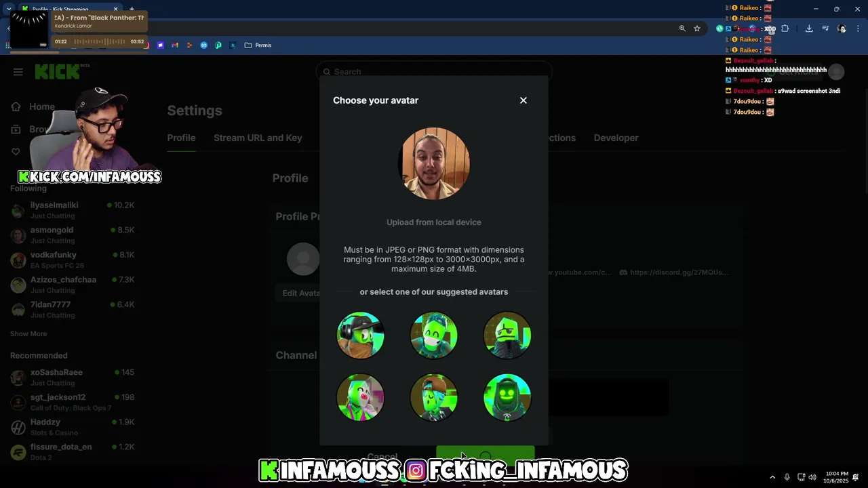Select the suggested avatar wearing headphones and hat
The width and height of the screenshot is (868, 488).
pyautogui.click(x=361, y=335)
